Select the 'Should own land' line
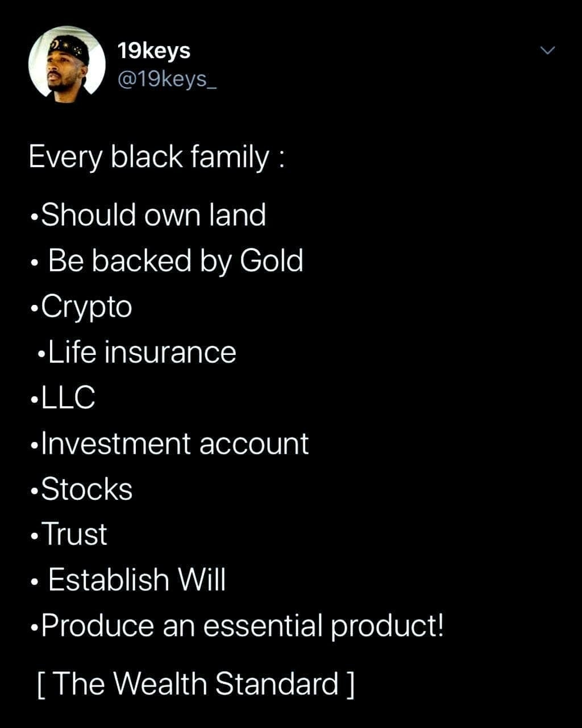 (148, 214)
